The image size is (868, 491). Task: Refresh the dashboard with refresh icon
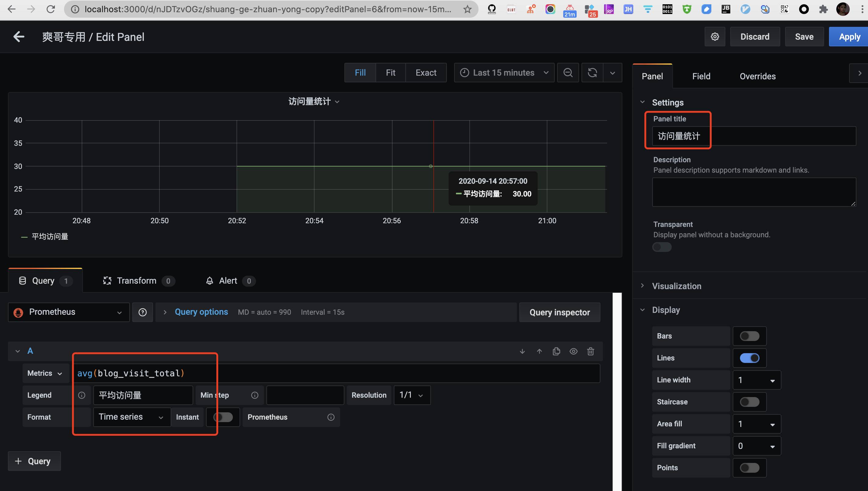pyautogui.click(x=592, y=73)
